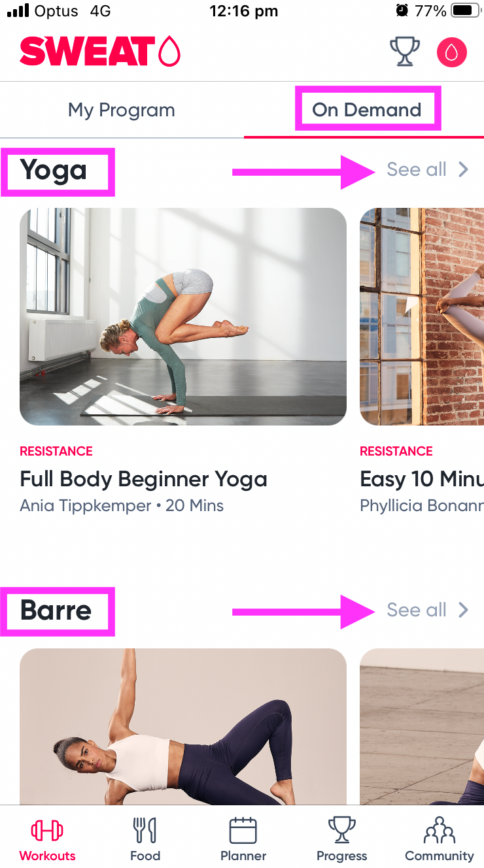Tap the Yoga section heading
The image size is (484, 868).
tap(54, 170)
